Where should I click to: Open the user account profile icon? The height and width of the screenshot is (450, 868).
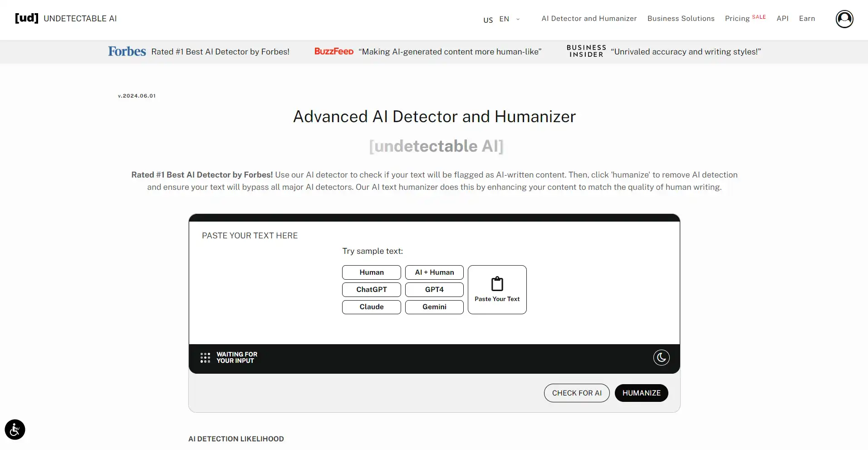click(x=844, y=19)
